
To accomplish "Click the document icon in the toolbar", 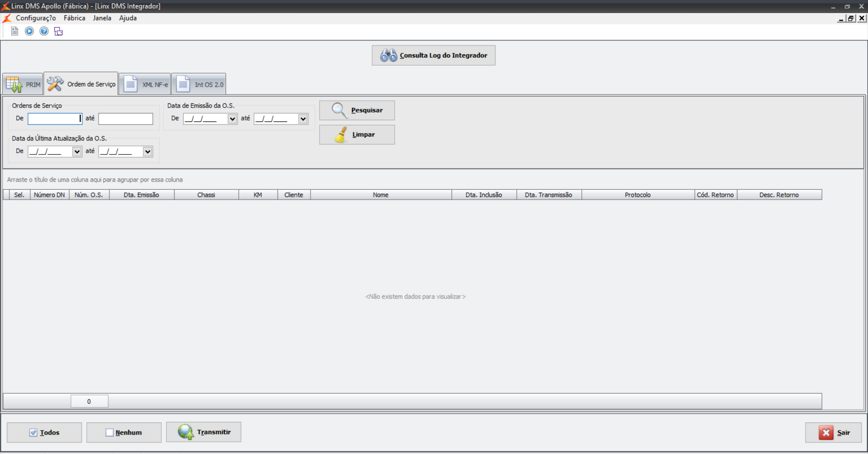I will point(15,31).
